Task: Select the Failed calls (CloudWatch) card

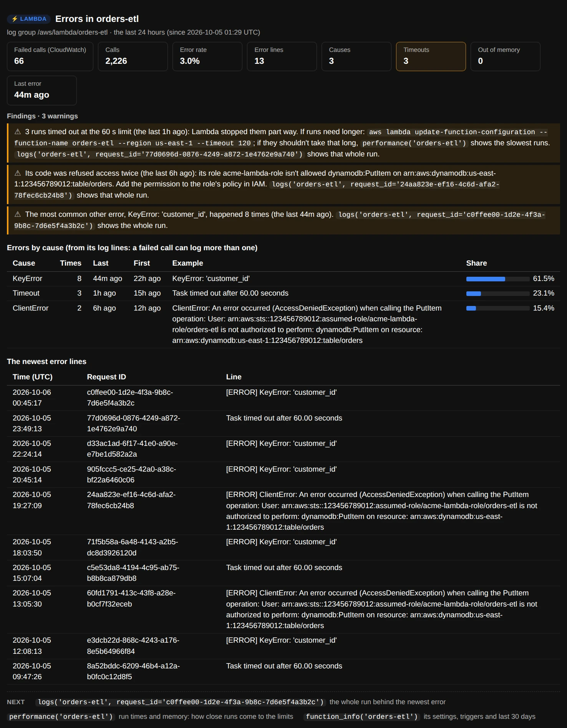Action: pyautogui.click(x=50, y=57)
